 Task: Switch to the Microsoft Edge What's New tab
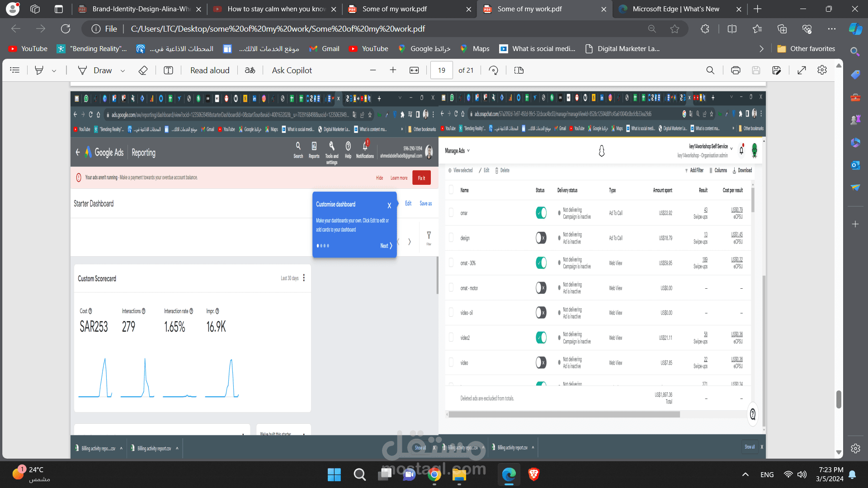pos(675,9)
